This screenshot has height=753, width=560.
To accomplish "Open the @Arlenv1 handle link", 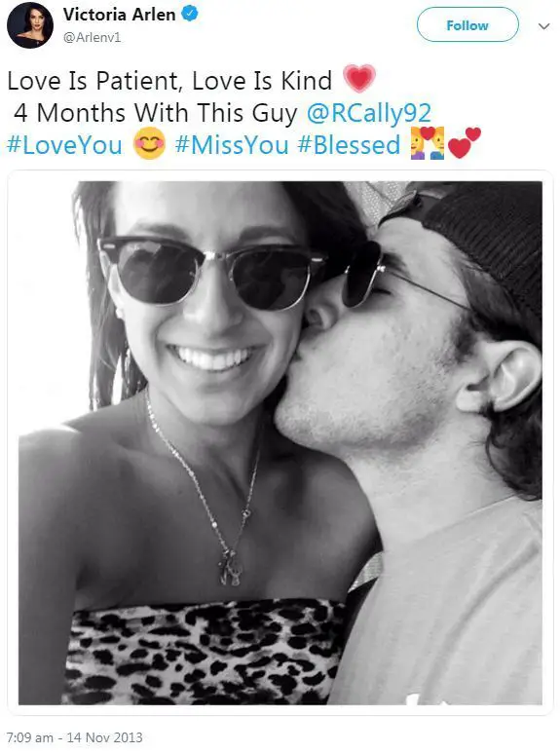I will point(93,37).
